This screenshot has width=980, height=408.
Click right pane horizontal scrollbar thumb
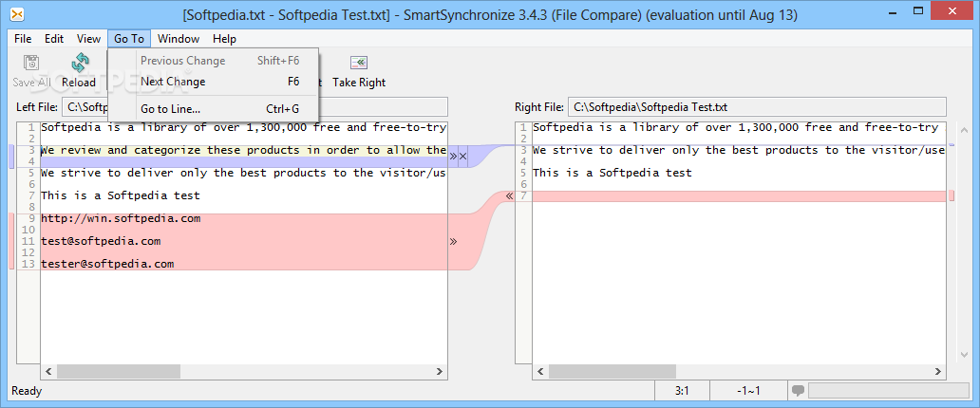pyautogui.click(x=612, y=372)
